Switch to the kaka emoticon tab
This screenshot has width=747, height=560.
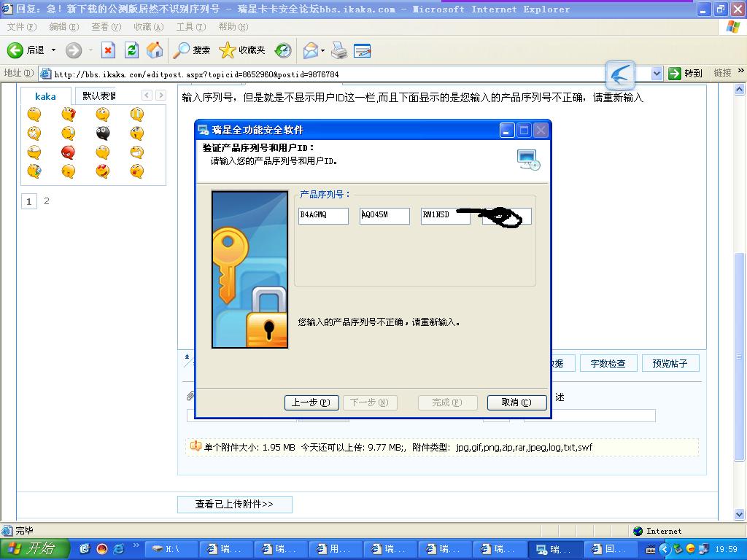pyautogui.click(x=45, y=96)
